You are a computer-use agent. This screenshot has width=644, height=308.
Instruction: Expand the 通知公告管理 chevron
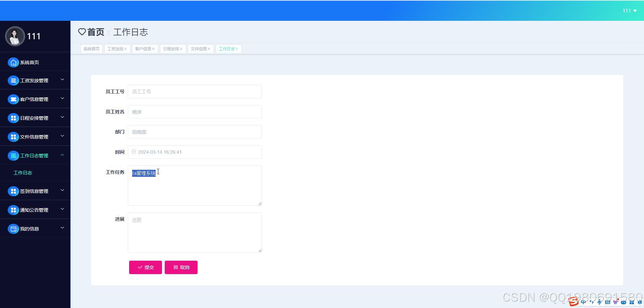(x=62, y=209)
